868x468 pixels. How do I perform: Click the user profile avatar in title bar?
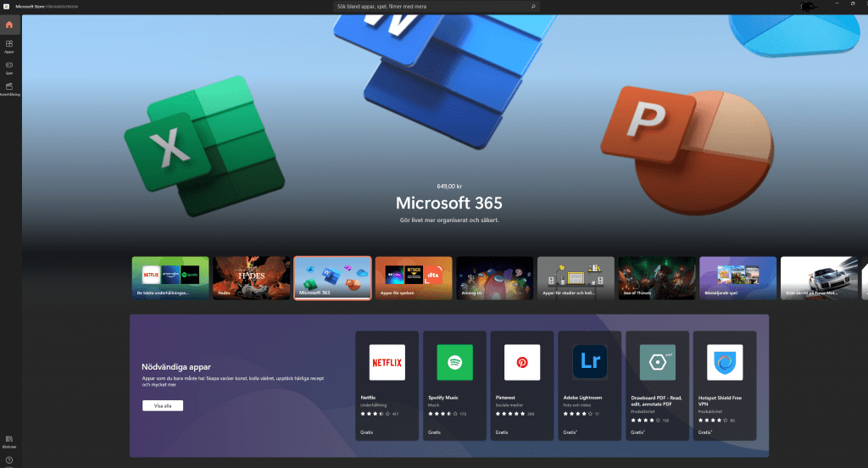(808, 7)
